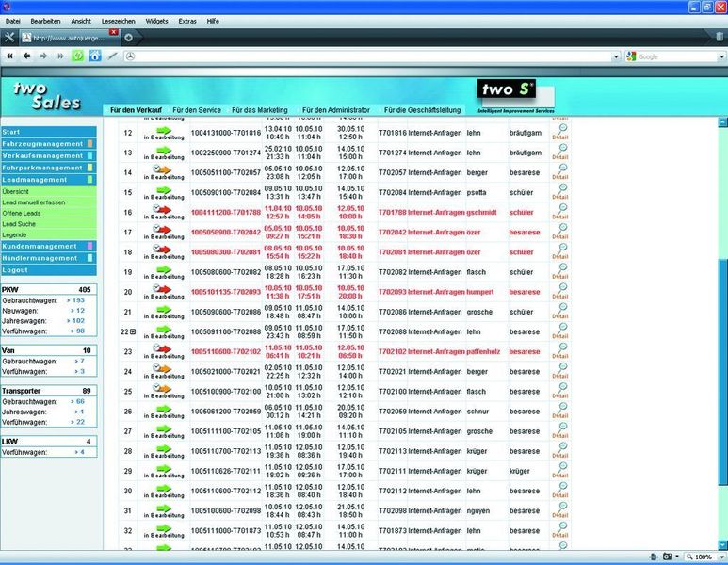Click orange clock arrow in row 14
Image resolution: width=728 pixels, height=565 pixels.
[163, 169]
